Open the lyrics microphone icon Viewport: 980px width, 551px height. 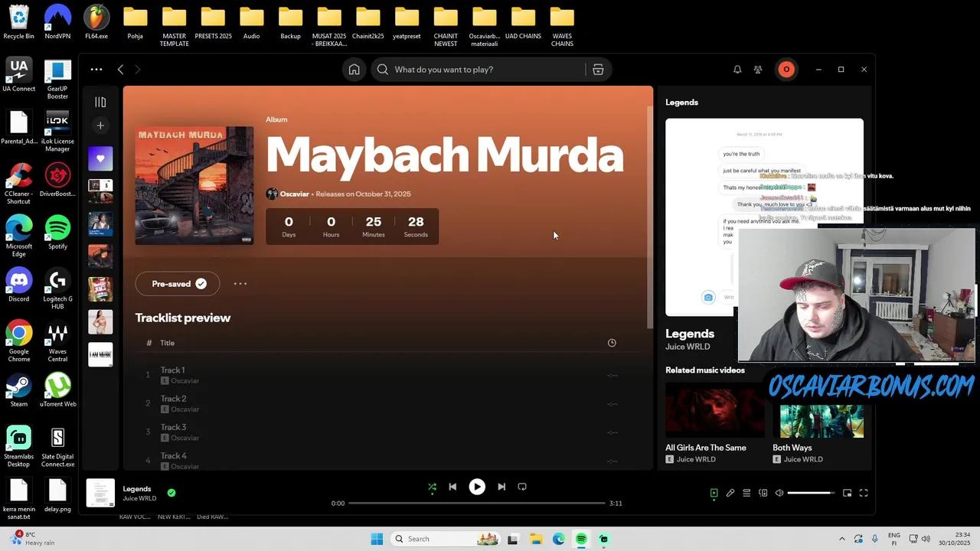pyautogui.click(x=730, y=494)
